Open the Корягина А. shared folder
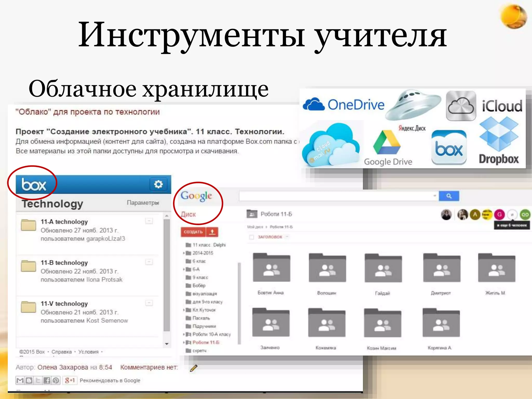Viewport: 532px width, 399px height. coord(441,323)
